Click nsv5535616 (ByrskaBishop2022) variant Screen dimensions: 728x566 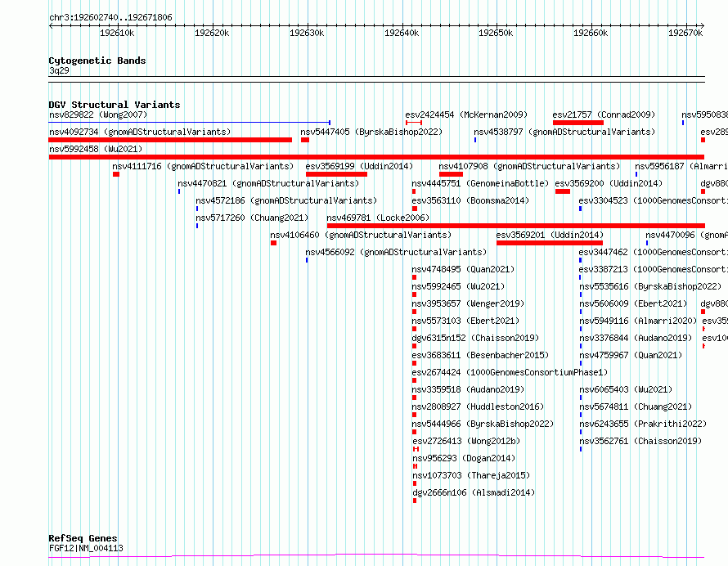point(650,286)
